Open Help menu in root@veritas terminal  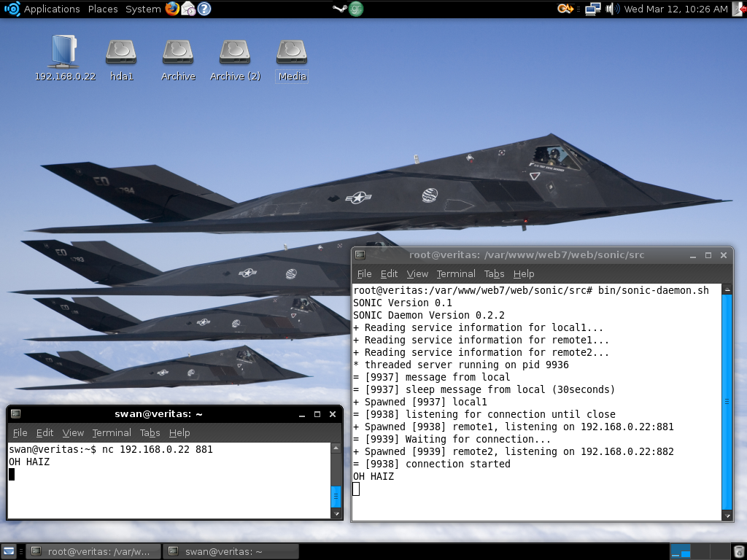(x=524, y=274)
